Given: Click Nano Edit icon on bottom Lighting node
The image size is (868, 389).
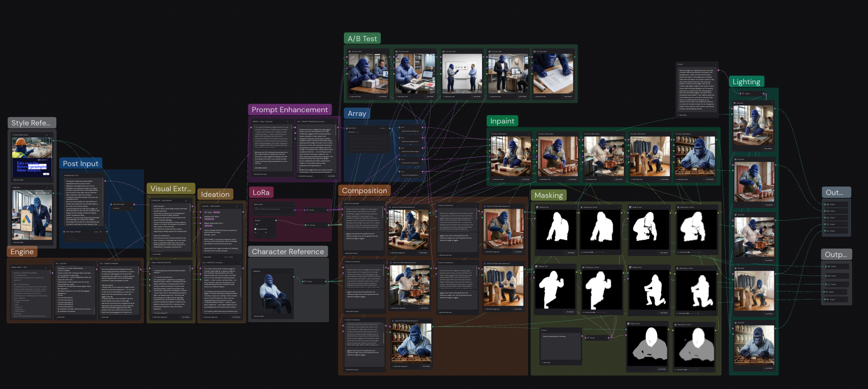Looking at the screenshot, I should coord(736,323).
